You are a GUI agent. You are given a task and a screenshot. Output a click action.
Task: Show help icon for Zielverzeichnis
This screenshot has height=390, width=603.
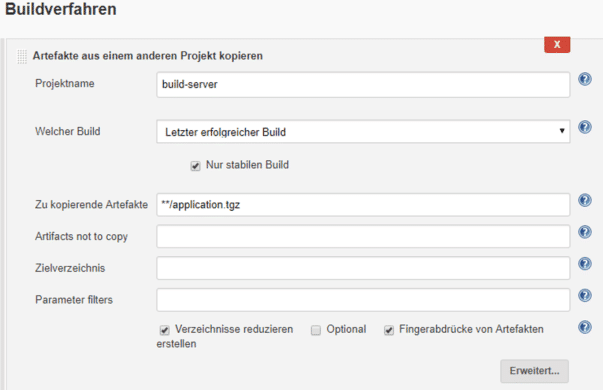(x=585, y=264)
